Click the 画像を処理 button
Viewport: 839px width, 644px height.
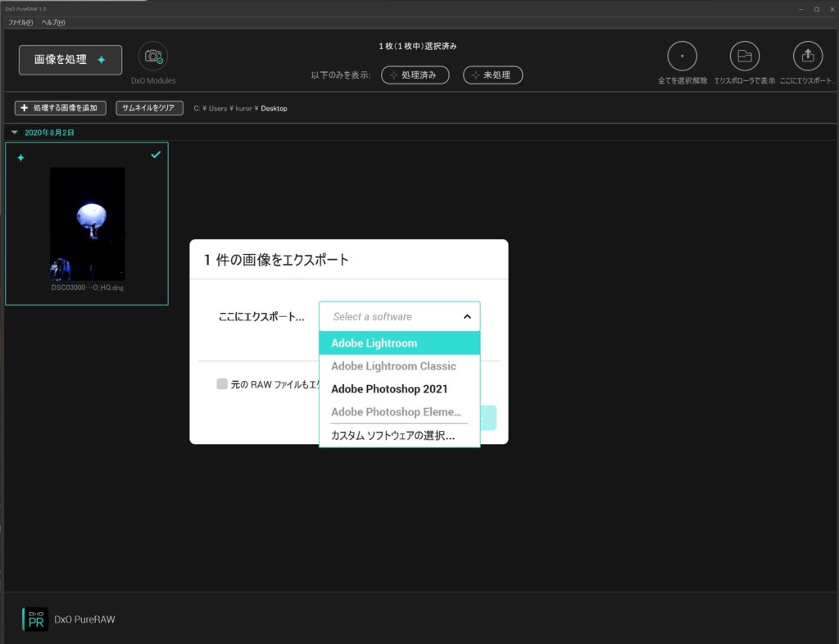coord(70,60)
